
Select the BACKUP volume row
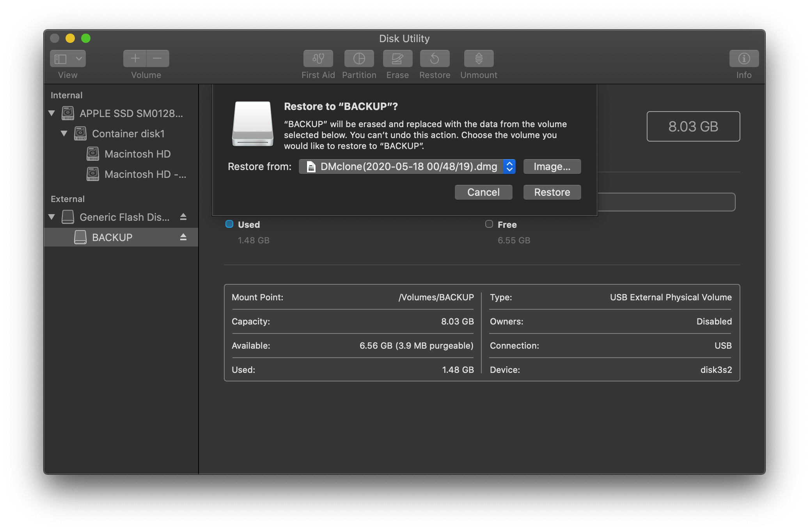pos(121,237)
